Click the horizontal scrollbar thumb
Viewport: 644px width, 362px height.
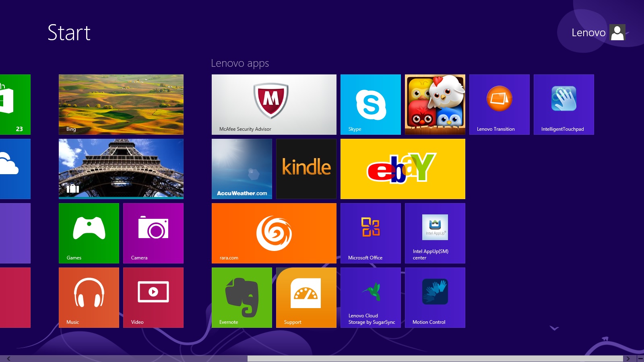(435, 358)
